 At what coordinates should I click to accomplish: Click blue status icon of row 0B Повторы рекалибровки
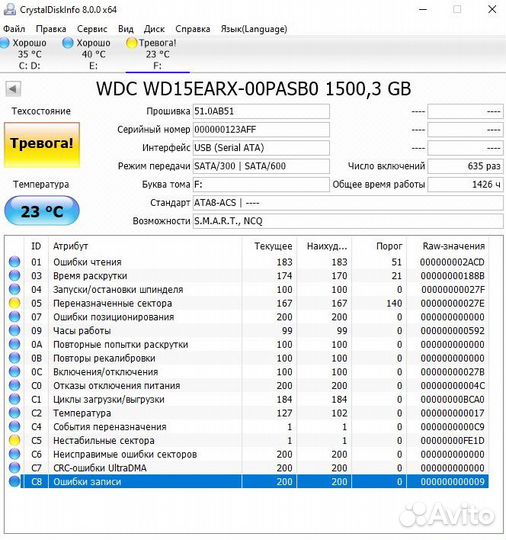[14, 358]
